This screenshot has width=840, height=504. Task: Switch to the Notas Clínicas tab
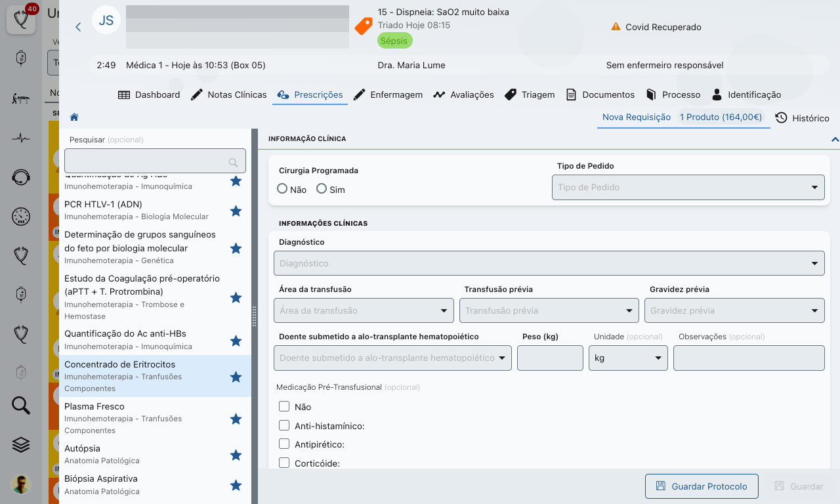[x=228, y=94]
